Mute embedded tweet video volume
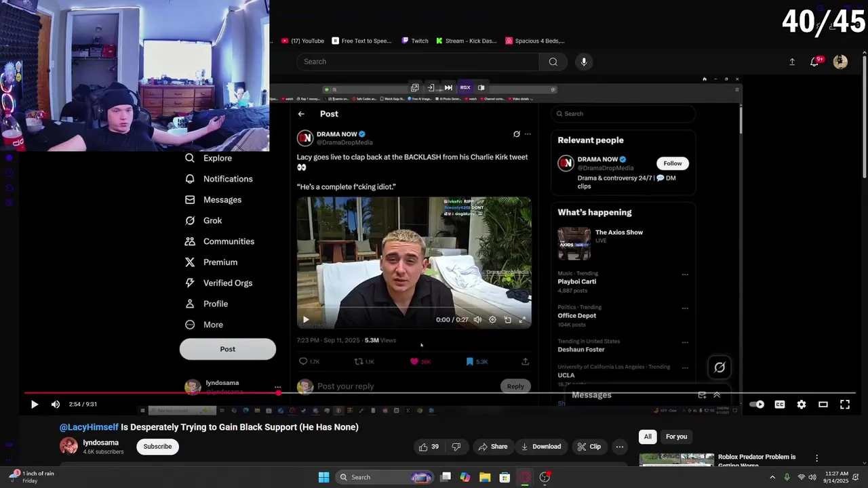The image size is (868, 488). tap(477, 320)
